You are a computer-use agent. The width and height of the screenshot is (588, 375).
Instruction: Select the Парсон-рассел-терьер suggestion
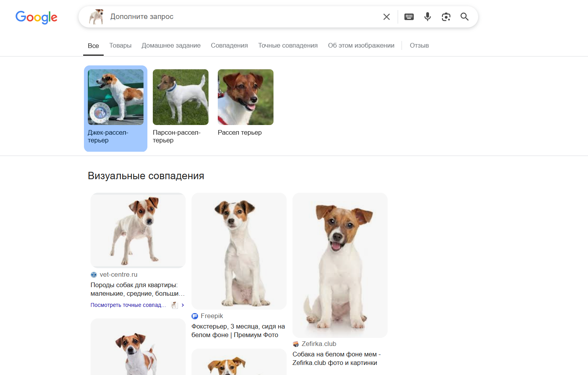click(180, 106)
